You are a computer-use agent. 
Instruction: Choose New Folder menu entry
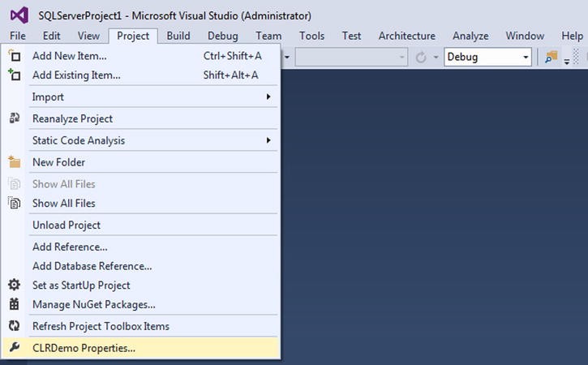point(141,162)
